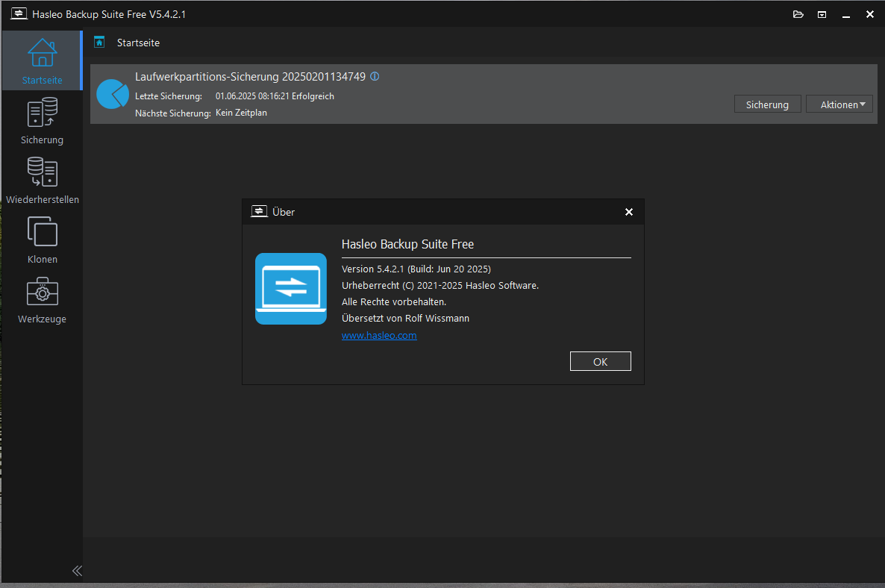Open the Startseite home icon in sidebar
This screenshot has width=885, height=588.
(x=43, y=60)
